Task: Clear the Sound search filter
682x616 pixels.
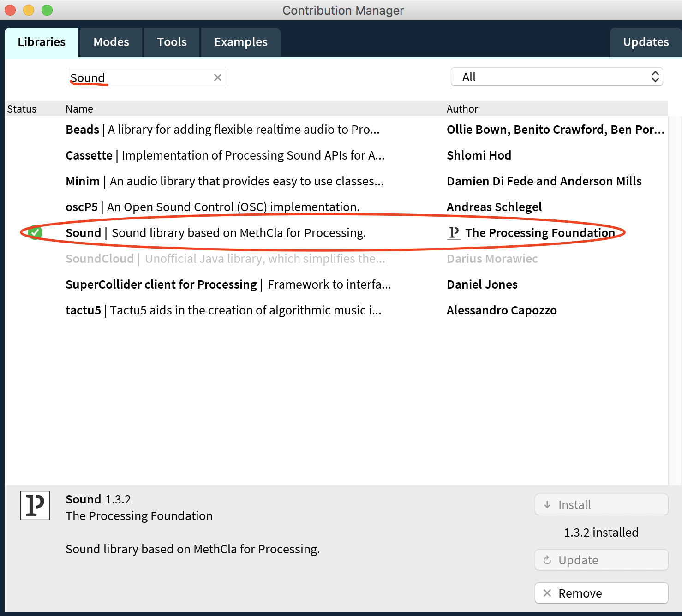Action: coord(218,77)
